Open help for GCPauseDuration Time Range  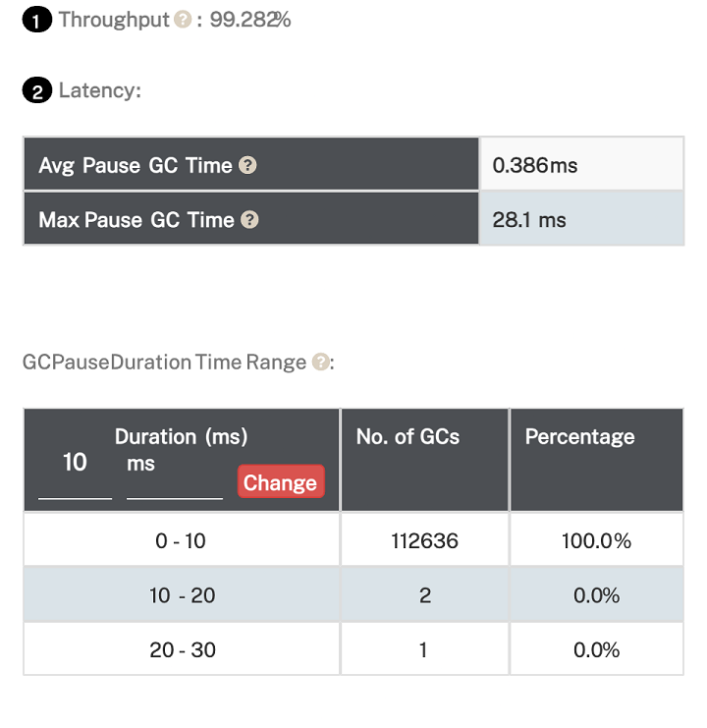click(320, 362)
